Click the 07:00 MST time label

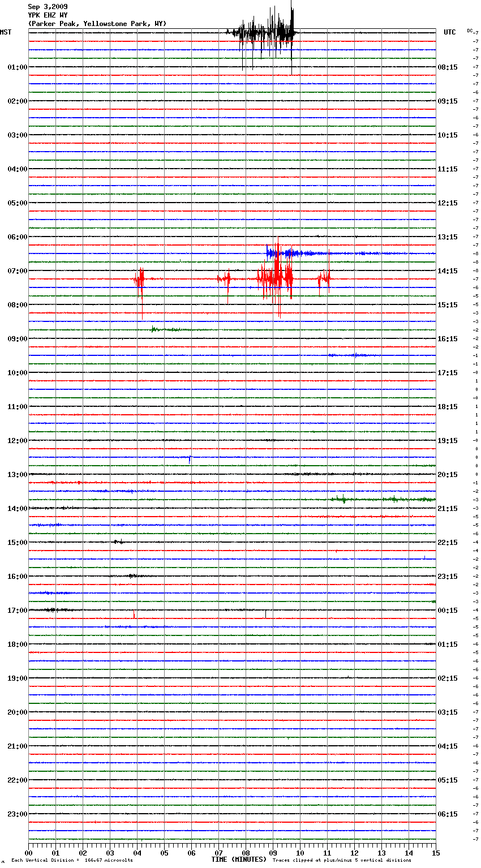point(18,271)
